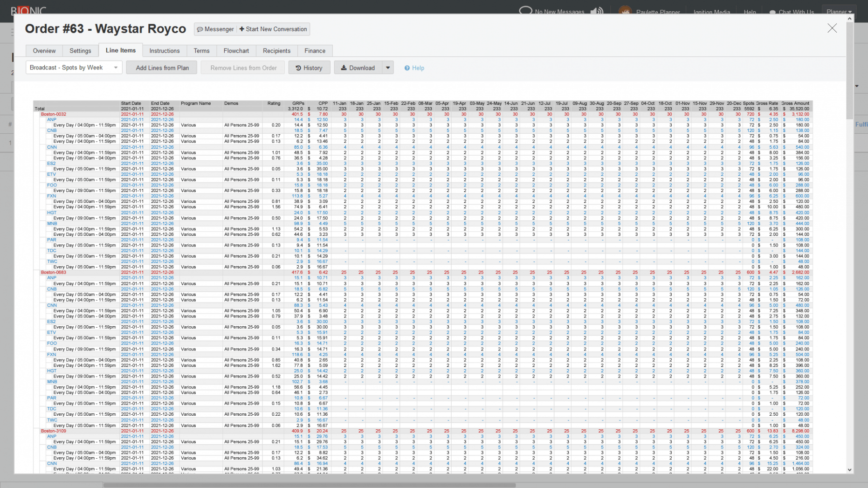Click Add Lines from Plan
This screenshot has height=488, width=868.
pos(162,68)
